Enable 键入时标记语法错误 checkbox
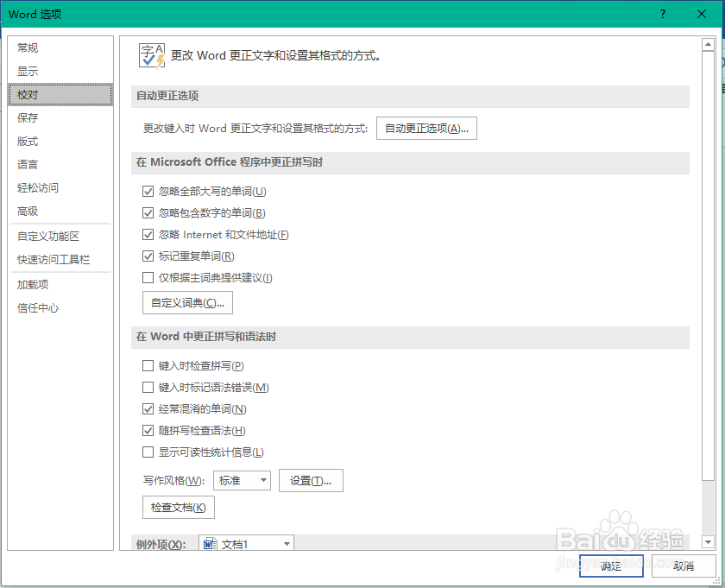Image resolution: width=725 pixels, height=588 pixels. (x=148, y=387)
